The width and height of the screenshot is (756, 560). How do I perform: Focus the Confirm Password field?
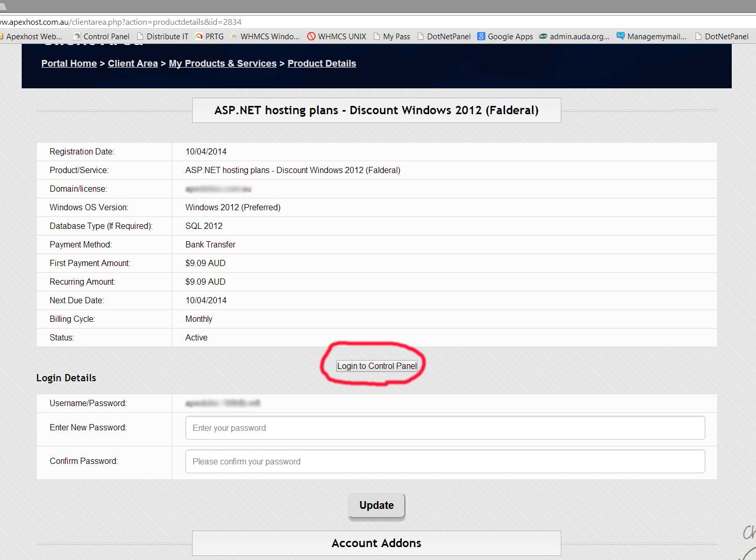(445, 461)
